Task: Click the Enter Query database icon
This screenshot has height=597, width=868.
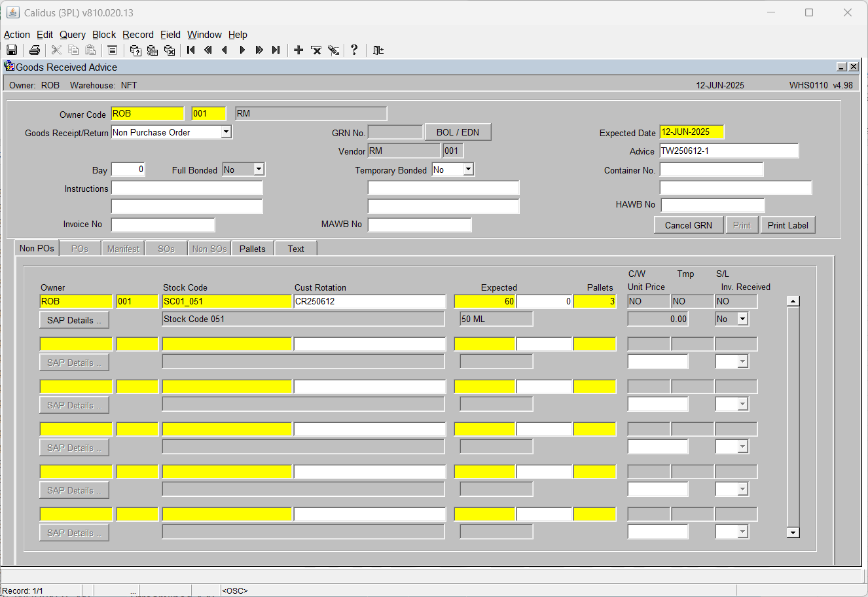Action: (136, 50)
